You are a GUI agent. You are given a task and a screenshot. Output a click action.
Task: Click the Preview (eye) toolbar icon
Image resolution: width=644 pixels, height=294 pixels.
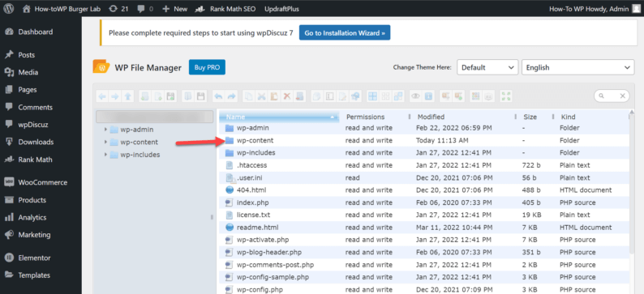[415, 96]
